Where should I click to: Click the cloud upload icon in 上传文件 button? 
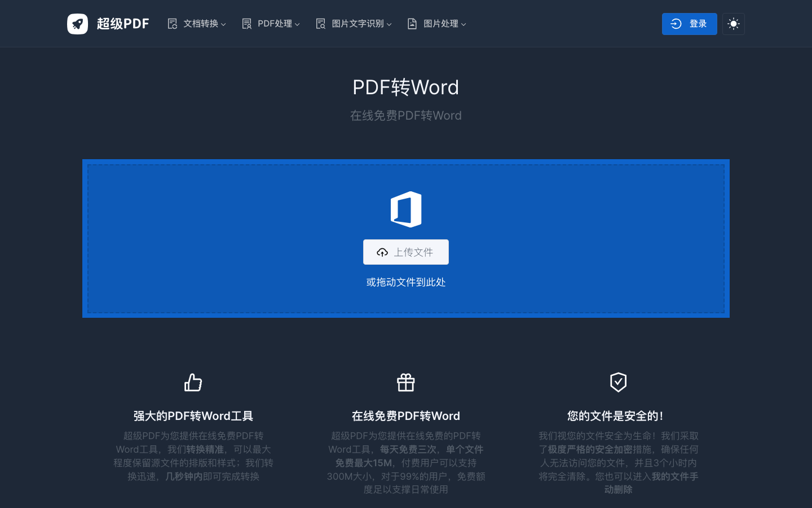click(x=383, y=252)
